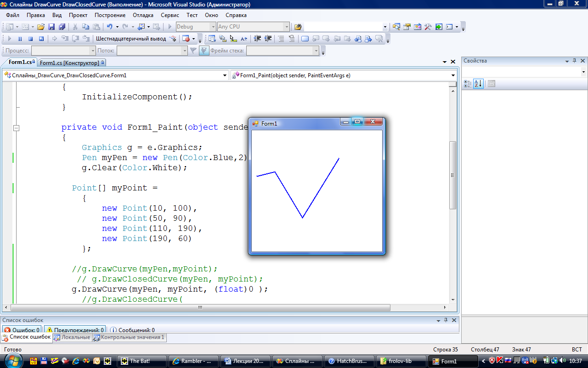This screenshot has width=588, height=368.
Task: Open the Отладка menu
Action: 143,15
